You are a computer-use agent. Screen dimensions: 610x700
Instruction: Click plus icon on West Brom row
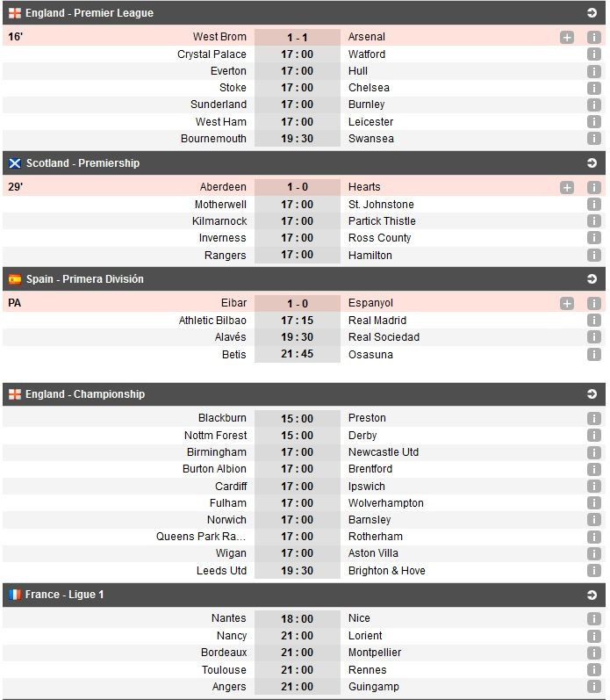tap(567, 38)
